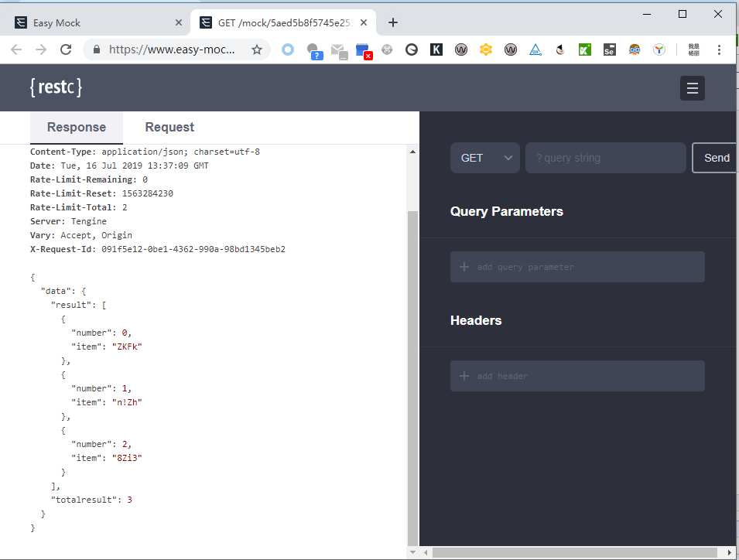
Task: Switch to the Response tab
Action: click(77, 127)
